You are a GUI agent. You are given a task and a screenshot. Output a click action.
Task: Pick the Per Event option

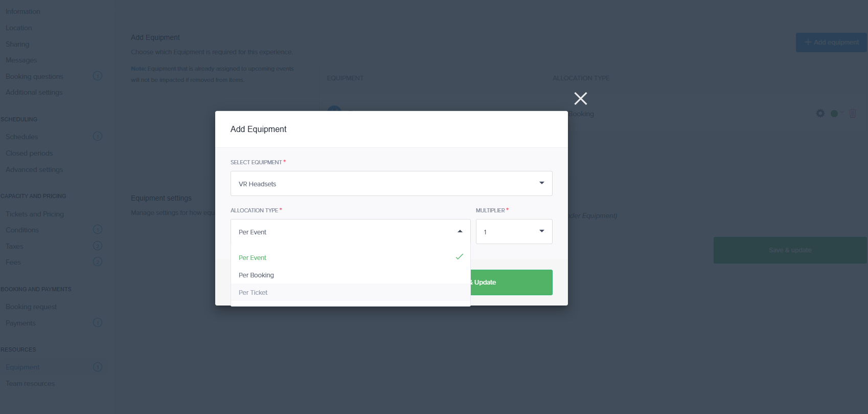[253, 258]
